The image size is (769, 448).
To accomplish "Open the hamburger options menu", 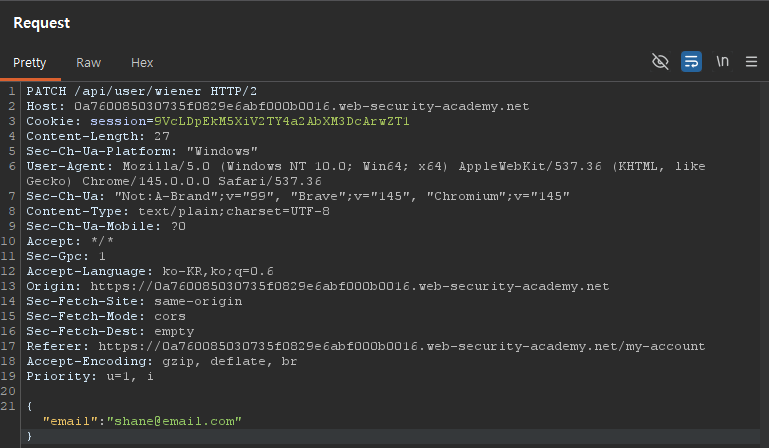I will (751, 62).
